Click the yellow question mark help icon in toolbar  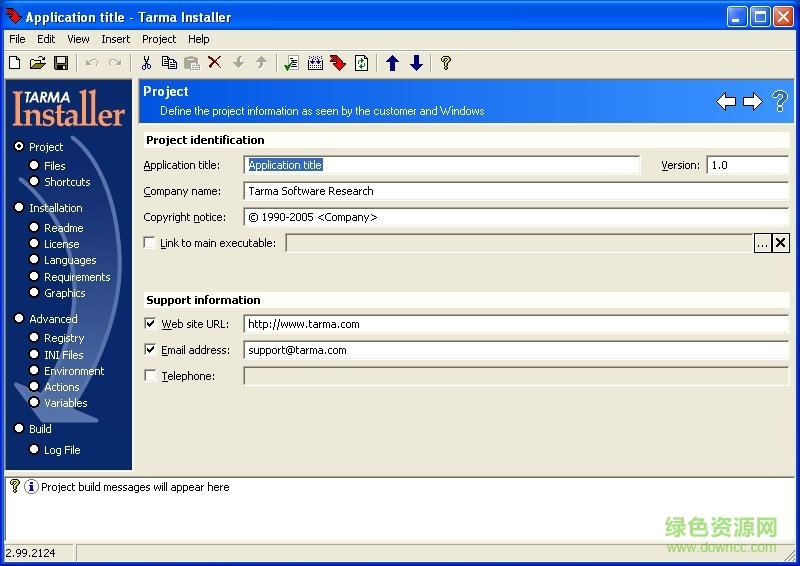pyautogui.click(x=446, y=63)
